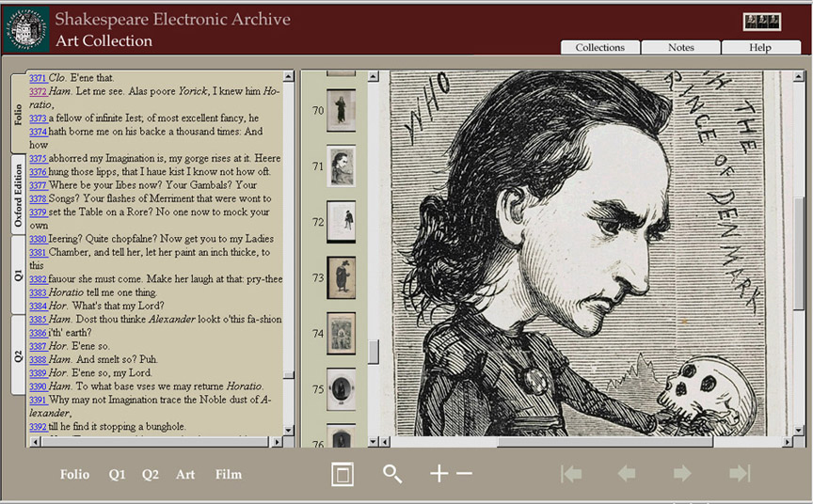The width and height of the screenshot is (813, 504).
Task: Click the magnifying glass search icon
Action: click(392, 475)
